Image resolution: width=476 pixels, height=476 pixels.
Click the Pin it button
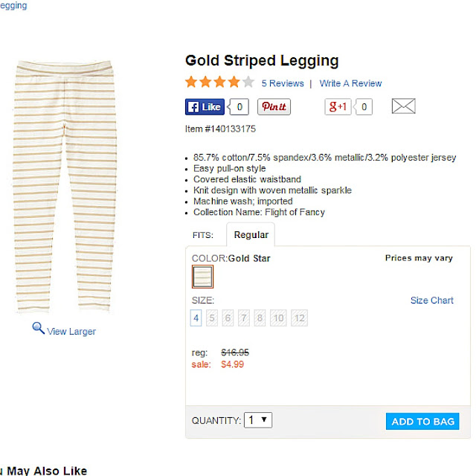coord(274,107)
